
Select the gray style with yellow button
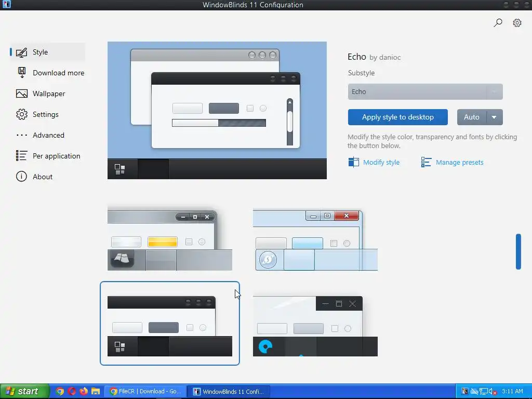tap(170, 239)
